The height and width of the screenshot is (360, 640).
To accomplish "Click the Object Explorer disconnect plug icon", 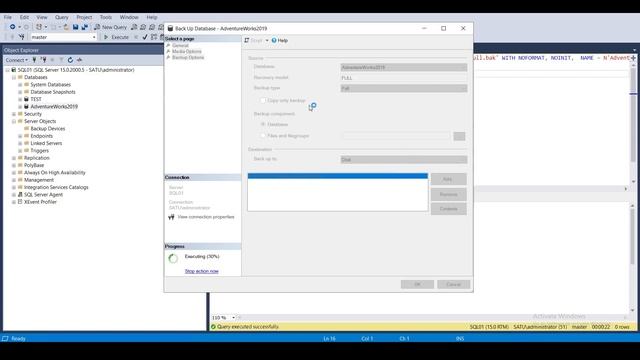I will click(43, 60).
